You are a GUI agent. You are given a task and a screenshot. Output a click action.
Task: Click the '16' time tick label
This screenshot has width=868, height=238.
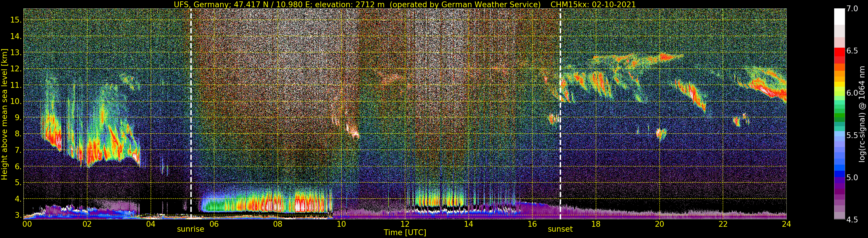(x=532, y=224)
